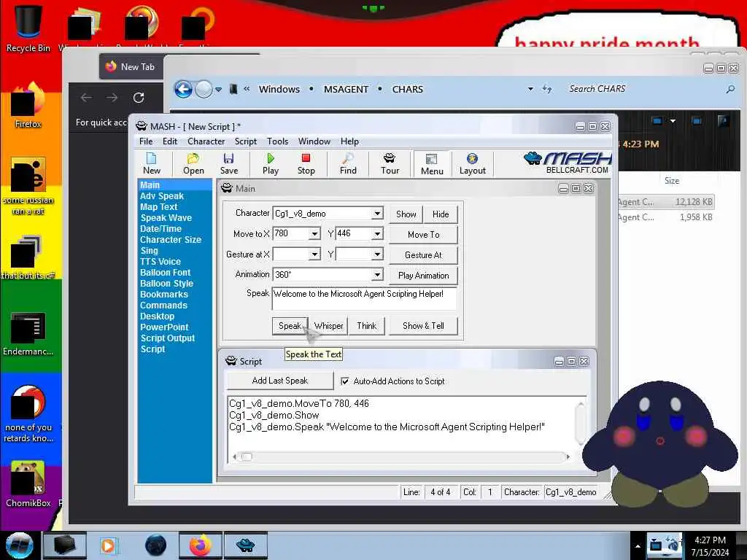Image resolution: width=747 pixels, height=560 pixels.
Task: Open the File menu
Action: pyautogui.click(x=146, y=141)
